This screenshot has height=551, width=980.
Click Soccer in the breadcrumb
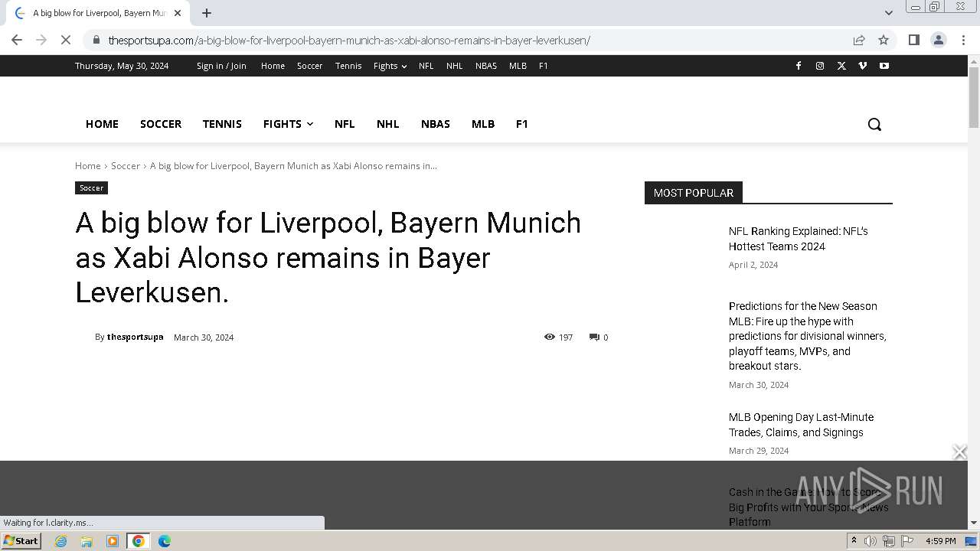coord(126,165)
